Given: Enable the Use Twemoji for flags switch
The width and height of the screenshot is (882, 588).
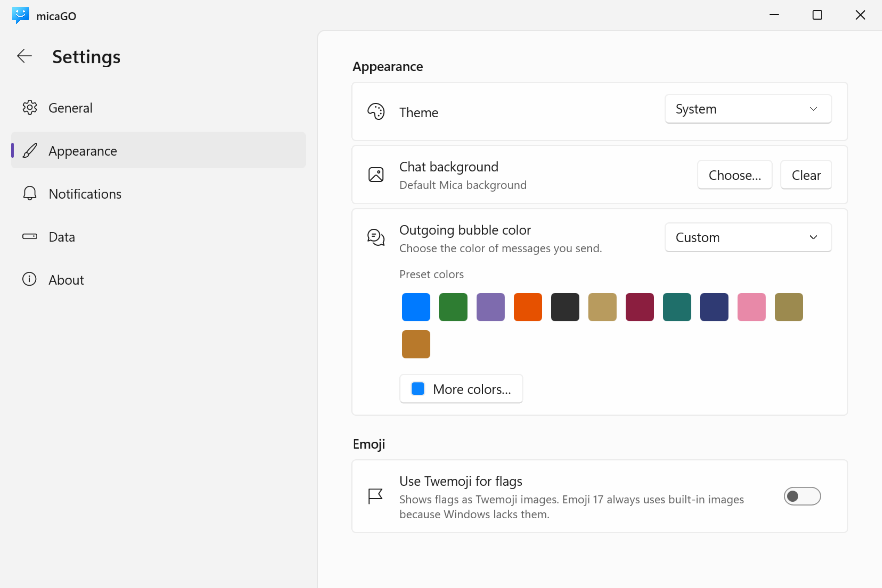Looking at the screenshot, I should (802, 496).
